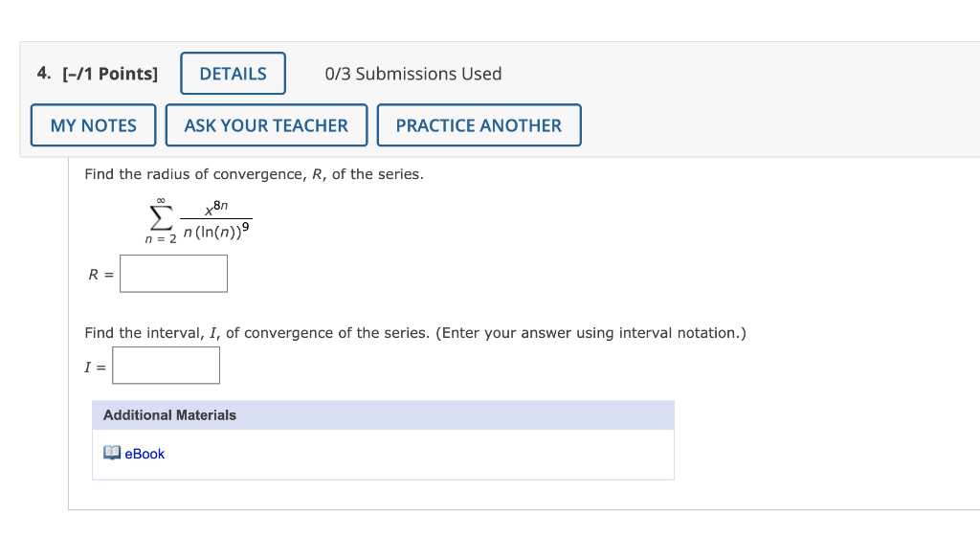
Task: Click the question number 4 label
Action: pos(44,73)
